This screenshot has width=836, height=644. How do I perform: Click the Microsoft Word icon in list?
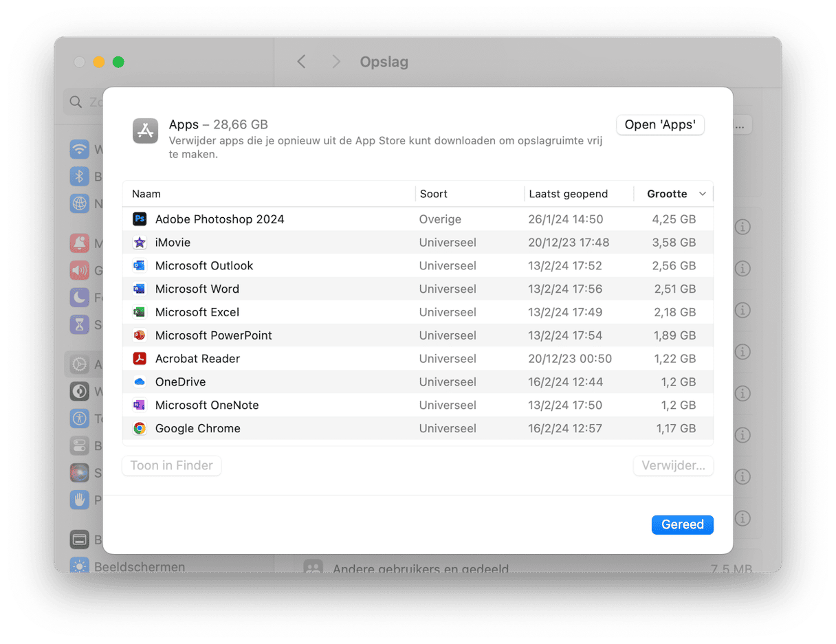pyautogui.click(x=140, y=289)
